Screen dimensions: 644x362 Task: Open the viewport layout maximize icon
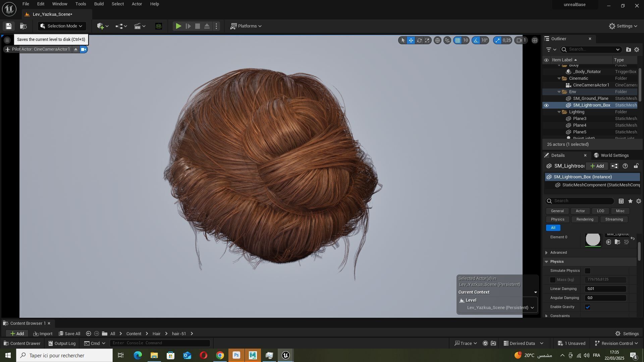(x=535, y=41)
